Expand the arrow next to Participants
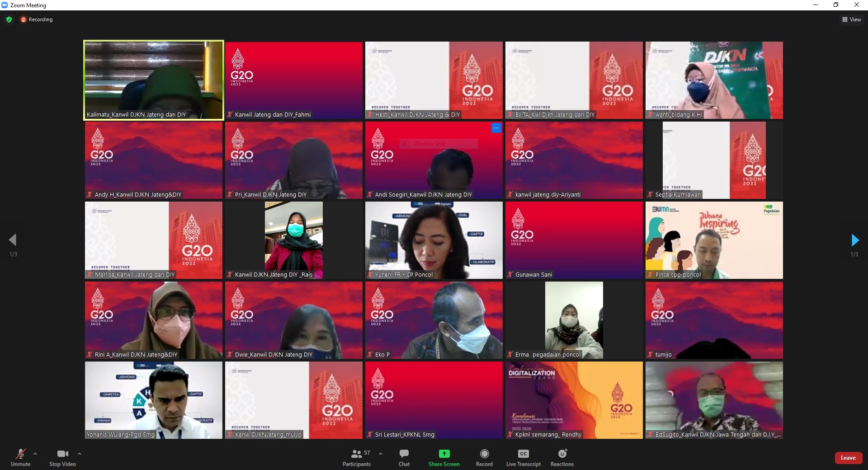Image resolution: width=868 pixels, height=470 pixels. (380, 454)
